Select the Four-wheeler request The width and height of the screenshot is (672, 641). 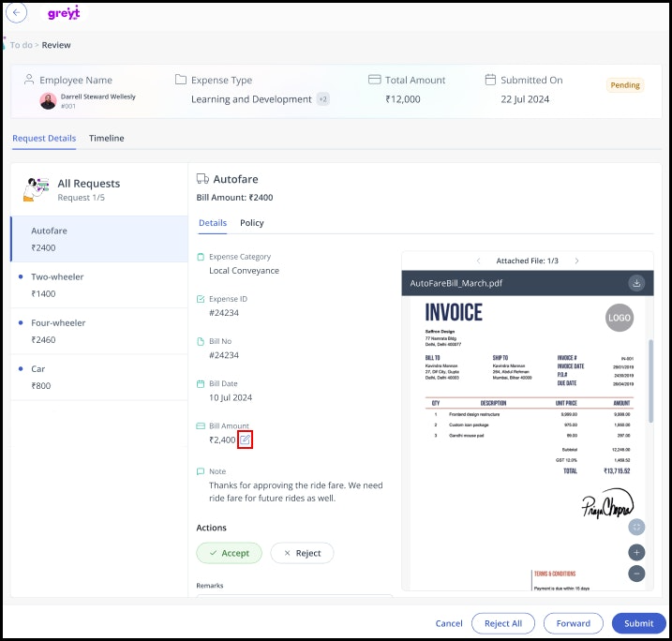click(x=99, y=331)
